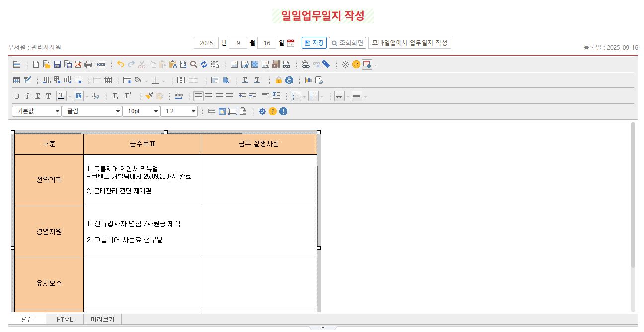The height and width of the screenshot is (332, 644).
Task: Toggle left text alignment
Action: tap(198, 96)
